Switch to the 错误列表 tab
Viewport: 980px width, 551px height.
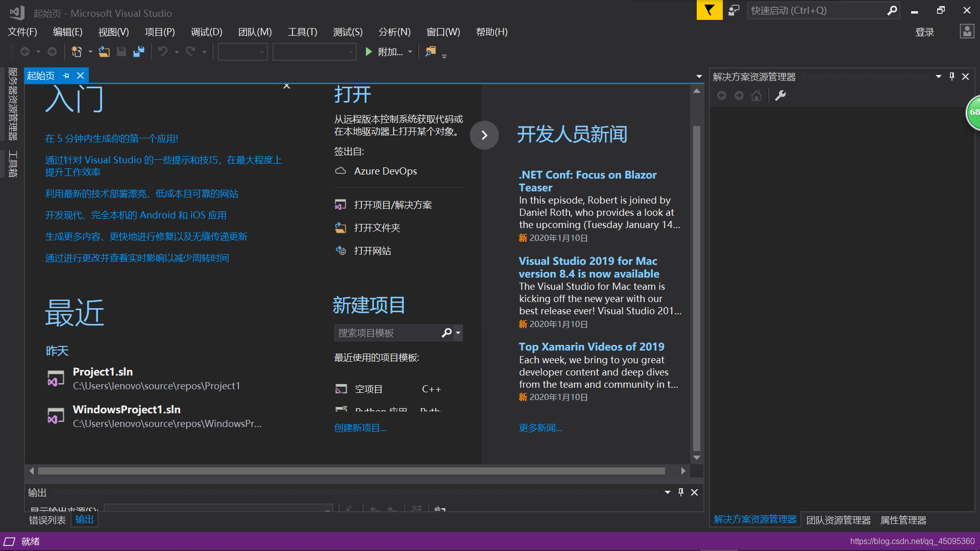tap(47, 520)
